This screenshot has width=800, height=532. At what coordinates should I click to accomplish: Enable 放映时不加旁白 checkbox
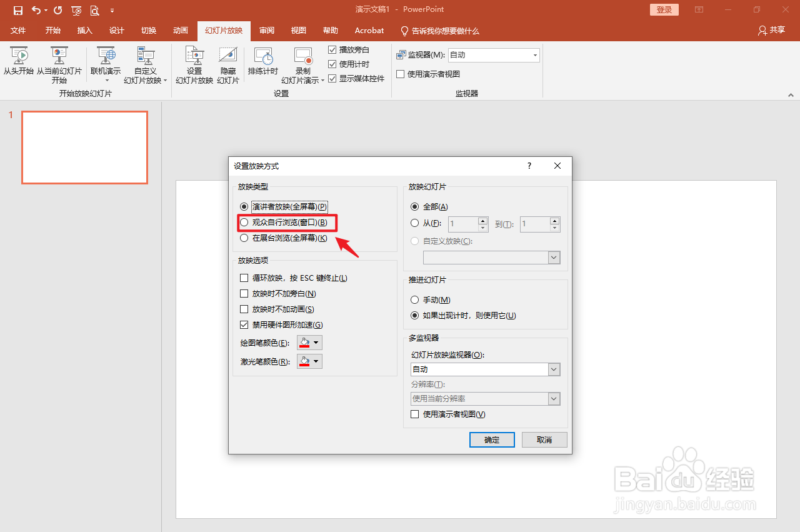(x=244, y=293)
